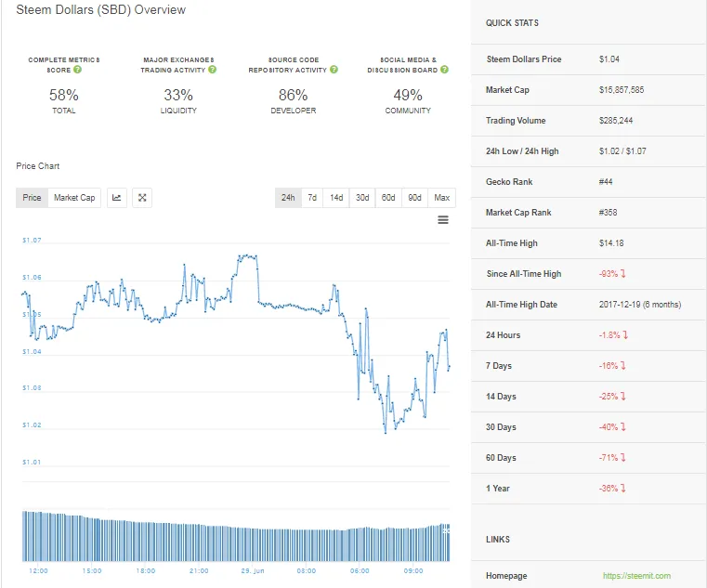Select the 30d time range
Viewport: 707px width, 588px height.
click(362, 198)
